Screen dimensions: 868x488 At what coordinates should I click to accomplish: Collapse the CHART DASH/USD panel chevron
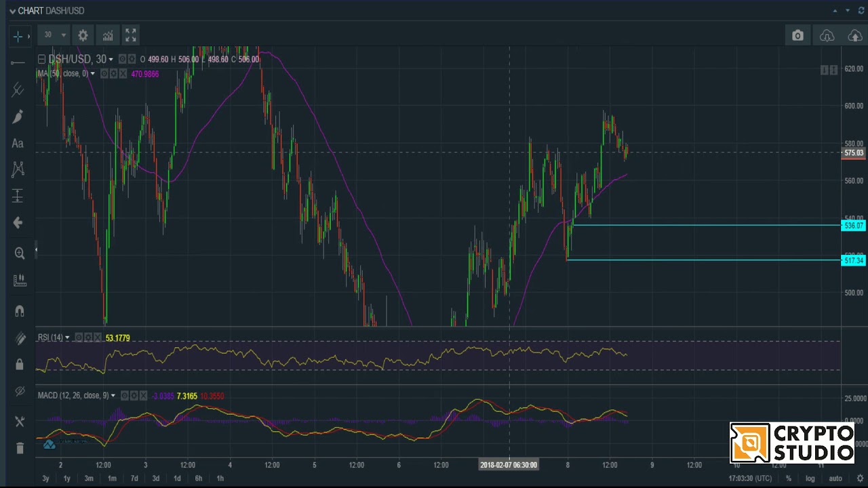tap(12, 11)
